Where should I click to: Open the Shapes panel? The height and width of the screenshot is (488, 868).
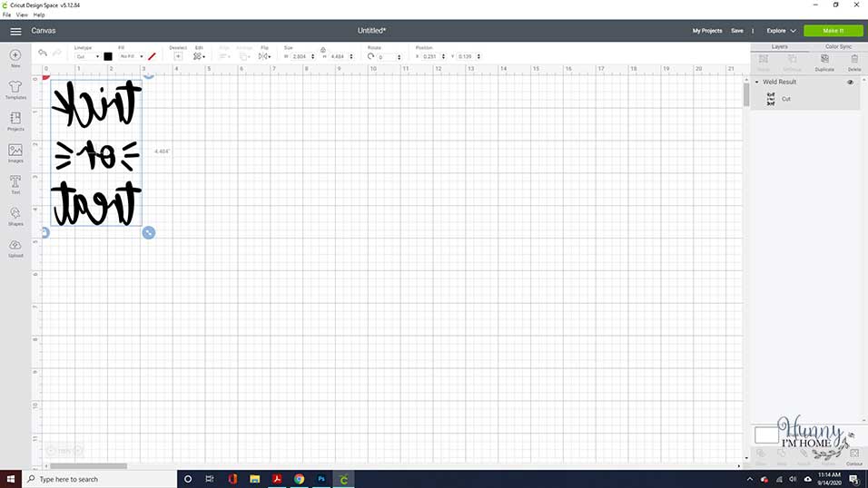[15, 217]
